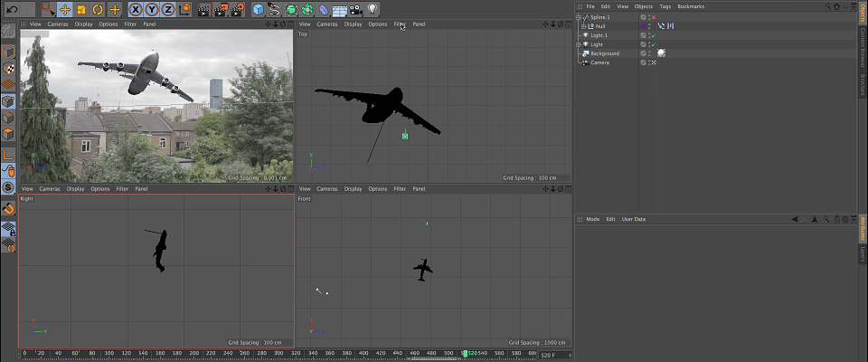Screen dimensions: 868x362
Task: Expand the Null object node
Action: click(583, 26)
